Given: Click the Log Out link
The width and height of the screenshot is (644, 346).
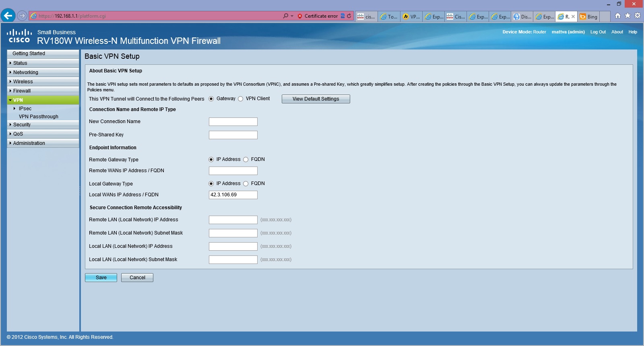Looking at the screenshot, I should (598, 32).
